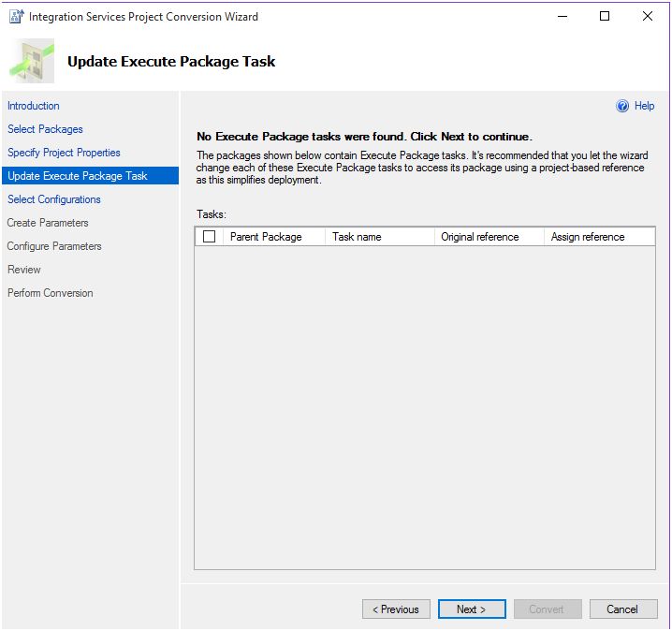Click the Original reference column header
The height and width of the screenshot is (631, 672).
coord(489,237)
